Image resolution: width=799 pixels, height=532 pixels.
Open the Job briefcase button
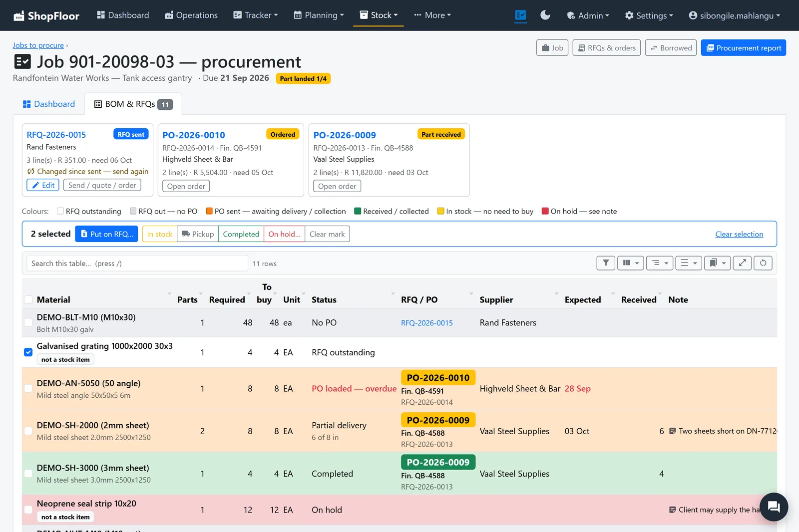(552, 48)
